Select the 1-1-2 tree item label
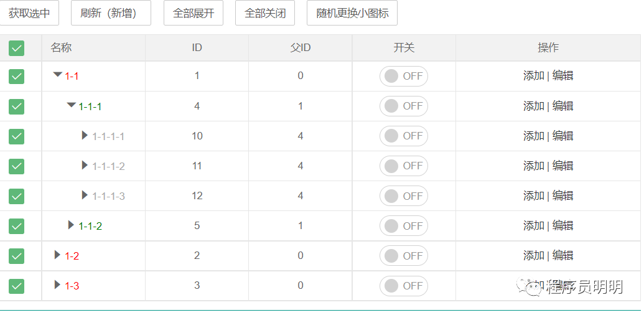This screenshot has height=315, width=644. click(x=90, y=226)
